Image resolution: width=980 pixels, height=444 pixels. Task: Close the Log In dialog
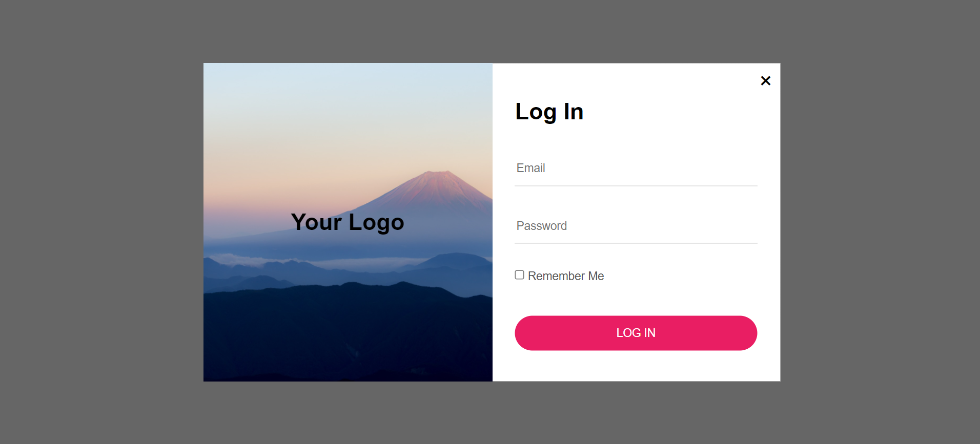(x=765, y=81)
